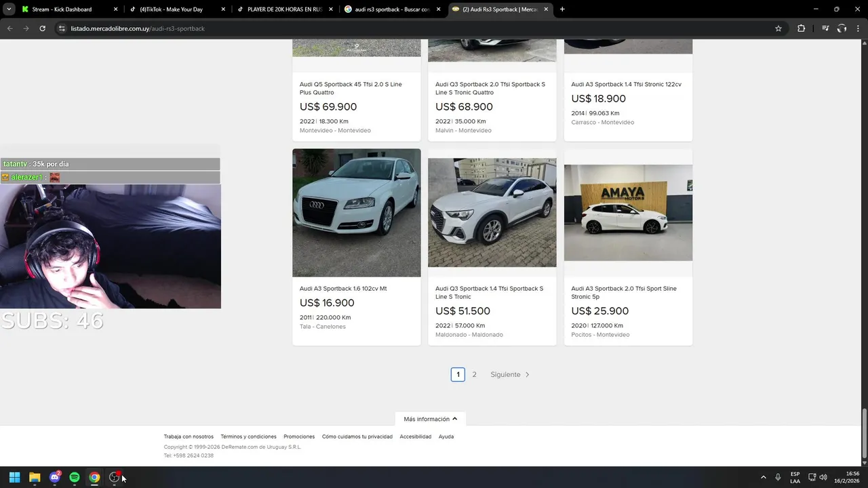Close the TikTok Make Your Day tab
Screen dimensions: 868x488
(x=223, y=9)
